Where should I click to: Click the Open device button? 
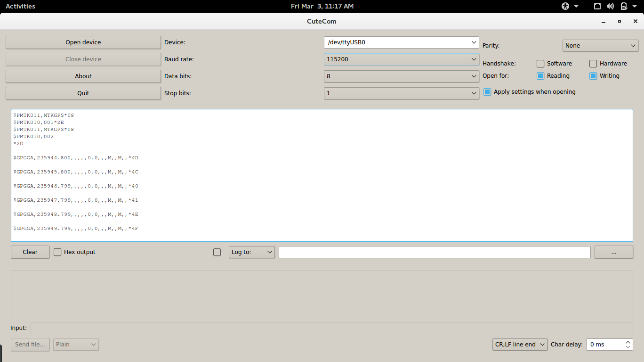83,42
